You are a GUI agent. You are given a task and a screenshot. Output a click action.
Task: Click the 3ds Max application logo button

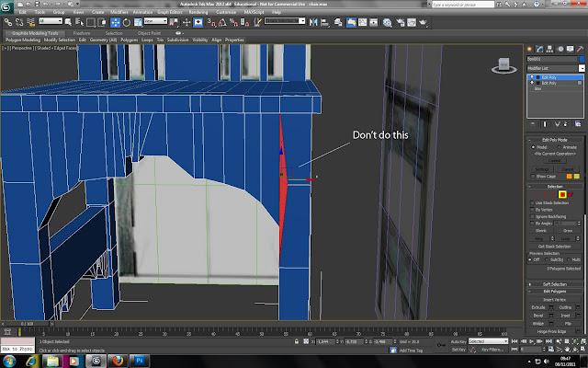tap(7, 6)
